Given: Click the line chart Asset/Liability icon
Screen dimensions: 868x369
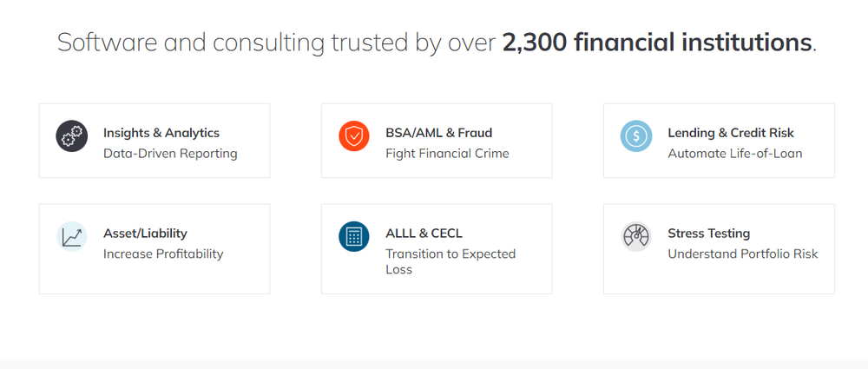Looking at the screenshot, I should [72, 236].
